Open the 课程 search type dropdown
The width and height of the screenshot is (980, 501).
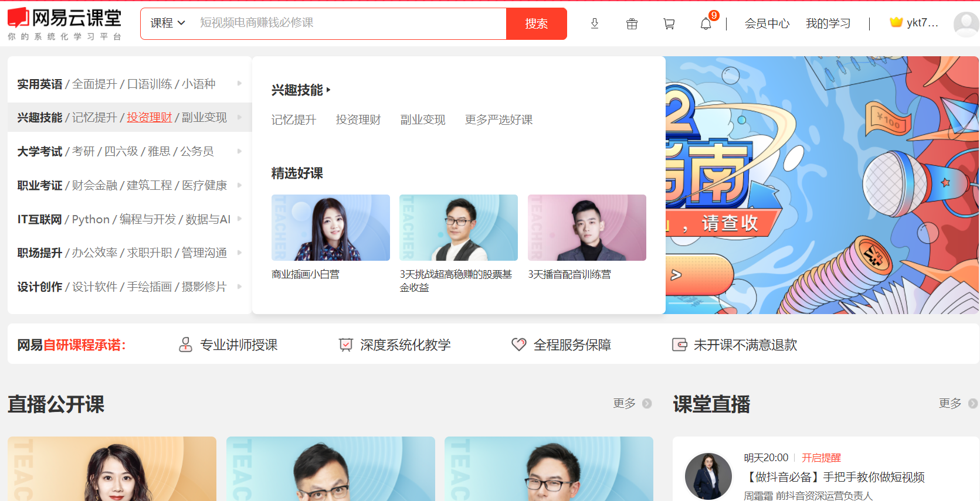pyautogui.click(x=168, y=23)
